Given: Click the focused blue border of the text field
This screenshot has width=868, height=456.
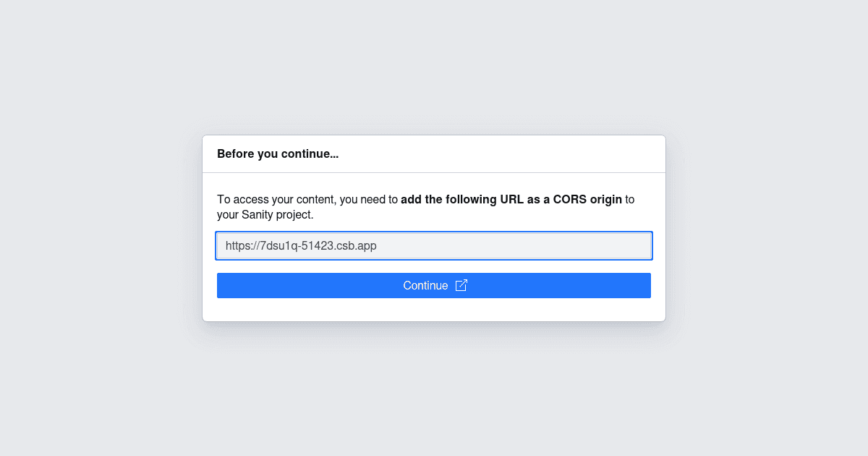Looking at the screenshot, I should click(x=434, y=232).
